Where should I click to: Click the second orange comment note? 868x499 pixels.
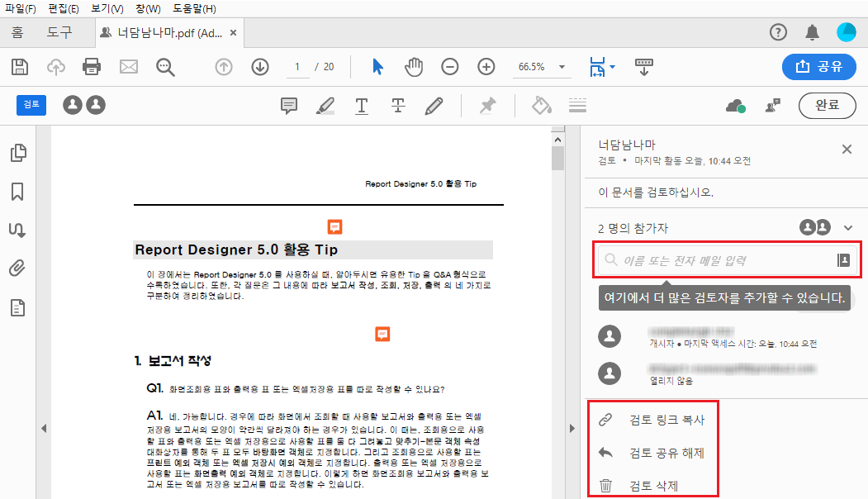[x=382, y=334]
